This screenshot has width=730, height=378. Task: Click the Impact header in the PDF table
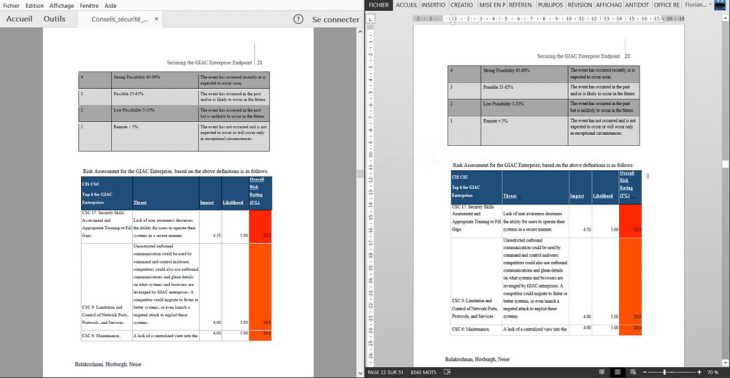point(207,202)
